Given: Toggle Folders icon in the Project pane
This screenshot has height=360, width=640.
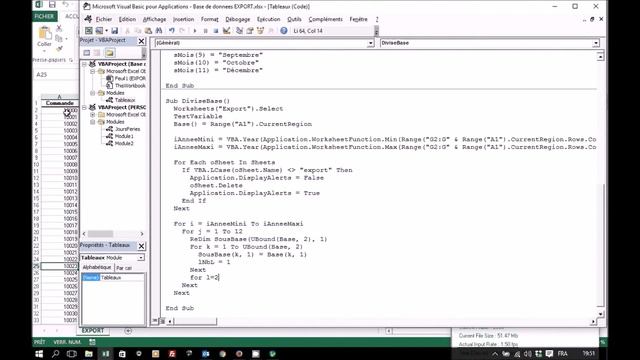Looking at the screenshot, I should [109, 53].
